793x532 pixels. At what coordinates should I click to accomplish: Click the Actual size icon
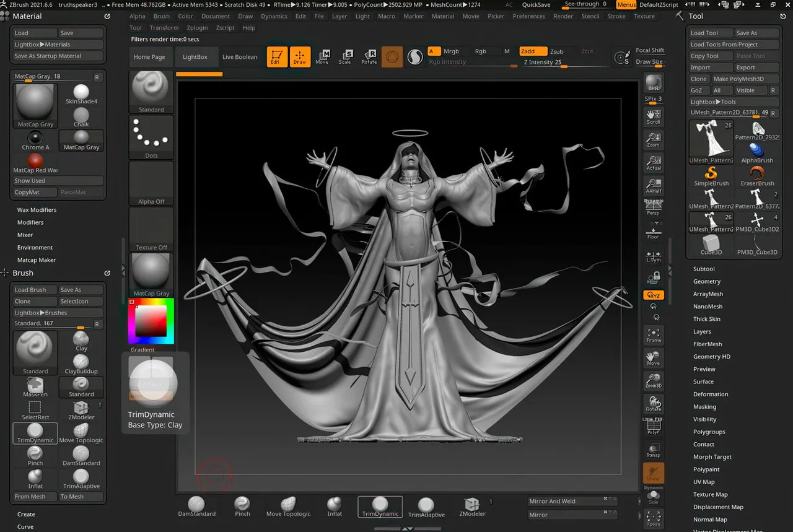tap(654, 162)
